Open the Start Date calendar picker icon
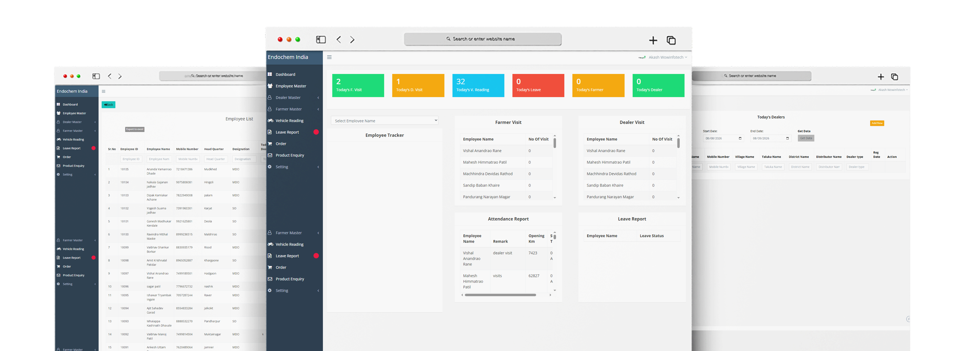Viewport: 980px width, 351px height. [x=740, y=138]
